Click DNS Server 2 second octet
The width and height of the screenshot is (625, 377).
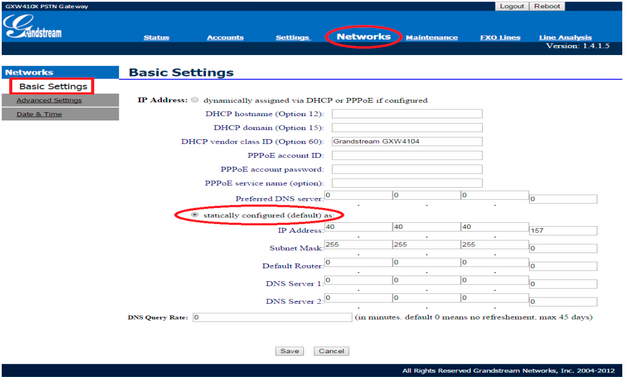426,298
